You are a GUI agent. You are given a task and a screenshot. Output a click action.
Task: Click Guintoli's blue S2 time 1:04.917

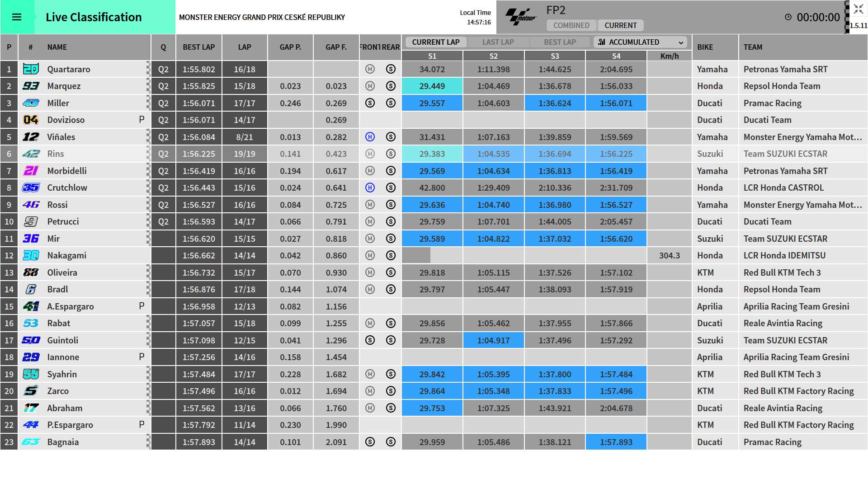[x=494, y=340]
